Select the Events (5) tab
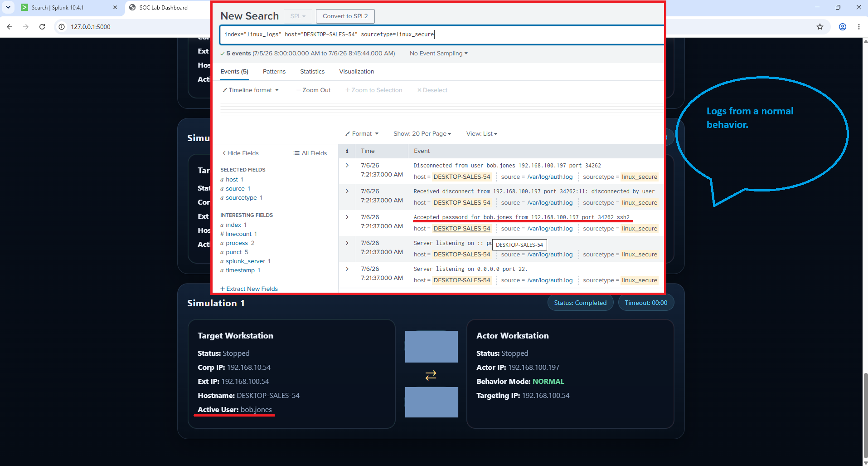Screen dimensions: 868x466 234,72
